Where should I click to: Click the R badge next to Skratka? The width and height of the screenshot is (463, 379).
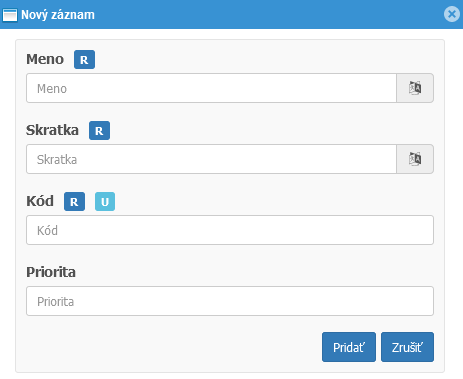pos(99,131)
